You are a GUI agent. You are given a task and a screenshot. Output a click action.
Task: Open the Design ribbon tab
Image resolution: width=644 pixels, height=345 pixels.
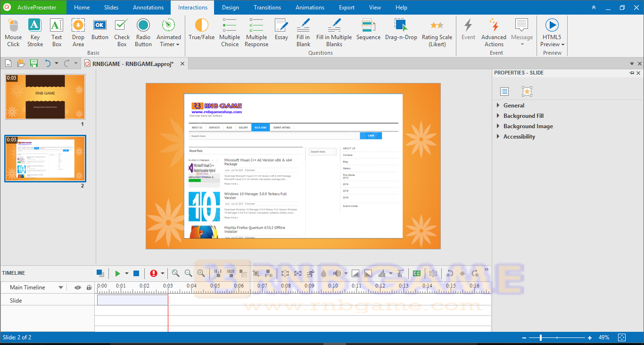[x=230, y=8]
